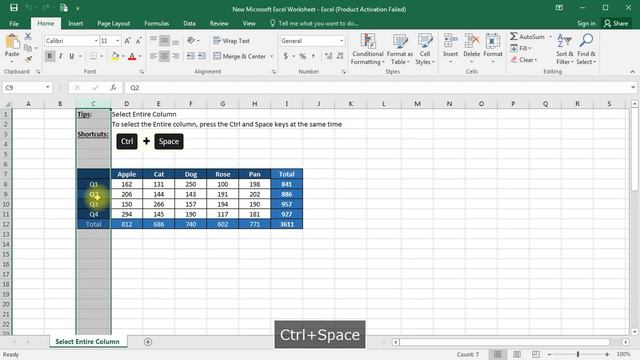Click the Paste clipboard icon
The width and height of the screenshot is (640, 360).
click(x=12, y=42)
